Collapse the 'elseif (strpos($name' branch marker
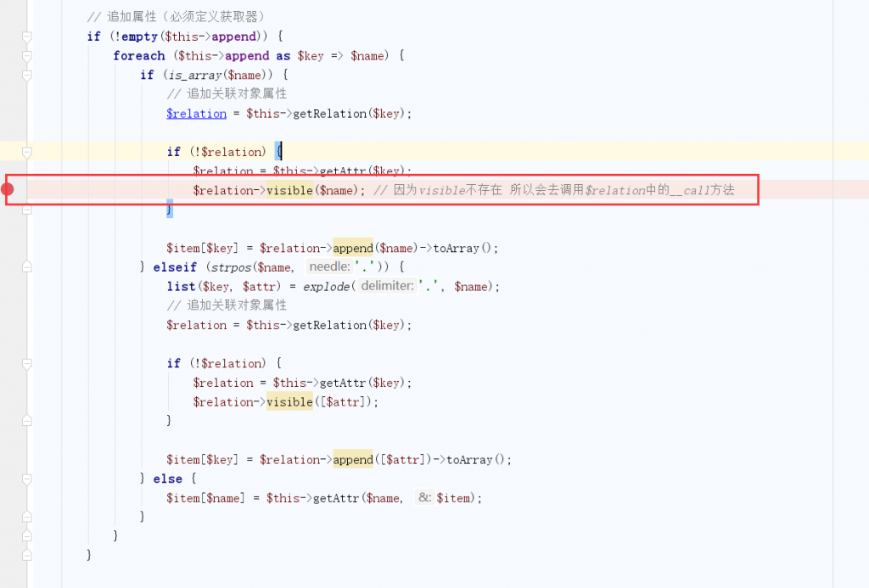This screenshot has height=588, width=869. click(26, 267)
